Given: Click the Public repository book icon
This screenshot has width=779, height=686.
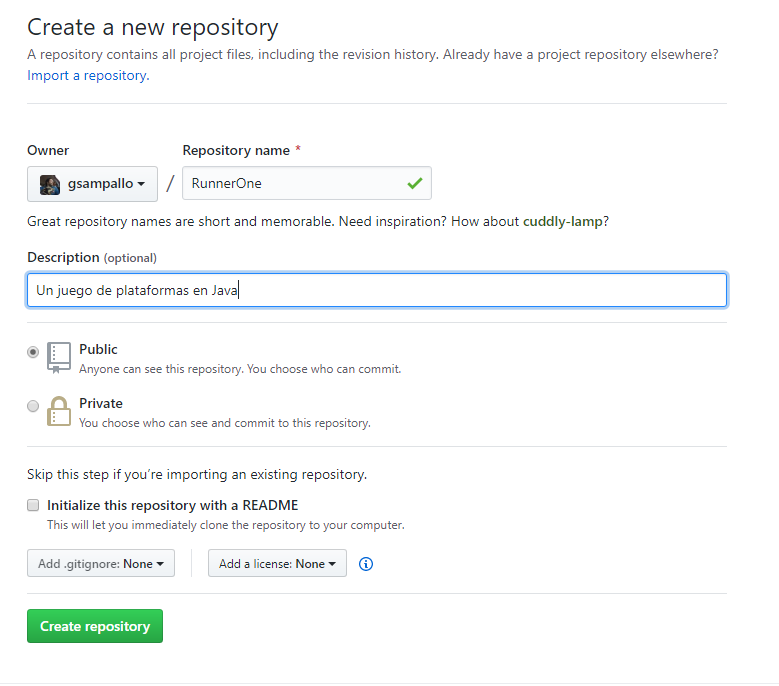Looking at the screenshot, I should click(59, 358).
